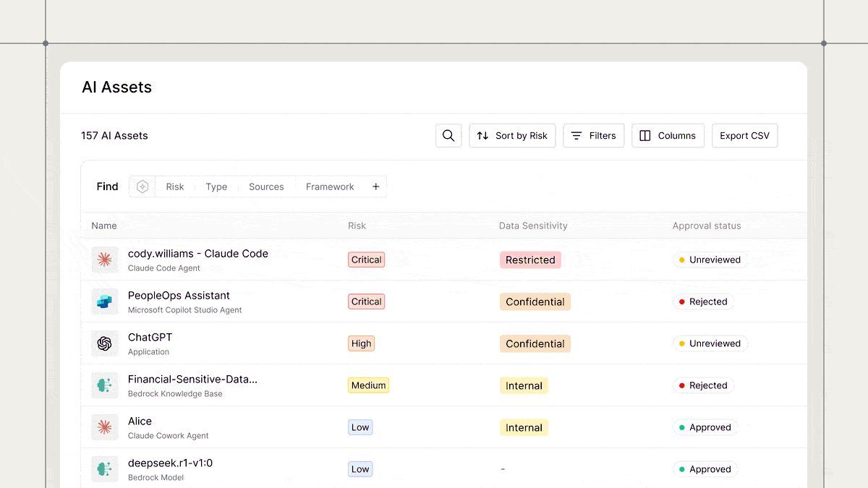
Task: Click the PeopleOps Assistant Copilot icon
Action: click(x=105, y=301)
